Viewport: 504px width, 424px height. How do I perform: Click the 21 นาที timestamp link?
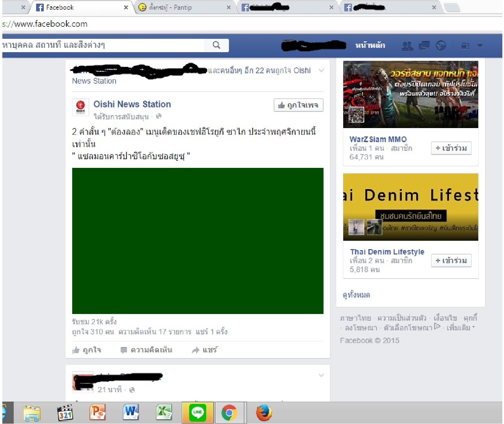point(109,390)
